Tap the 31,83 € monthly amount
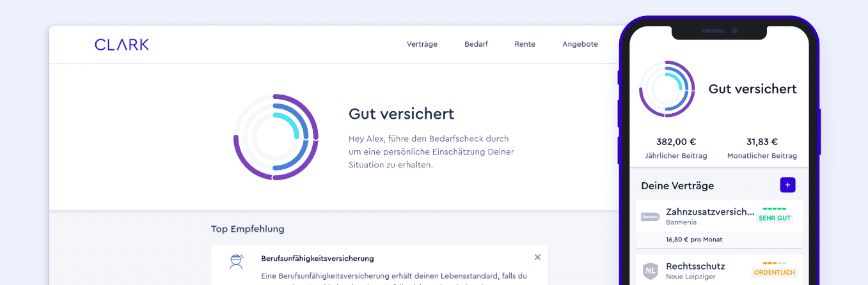The image size is (868, 285). point(762,142)
